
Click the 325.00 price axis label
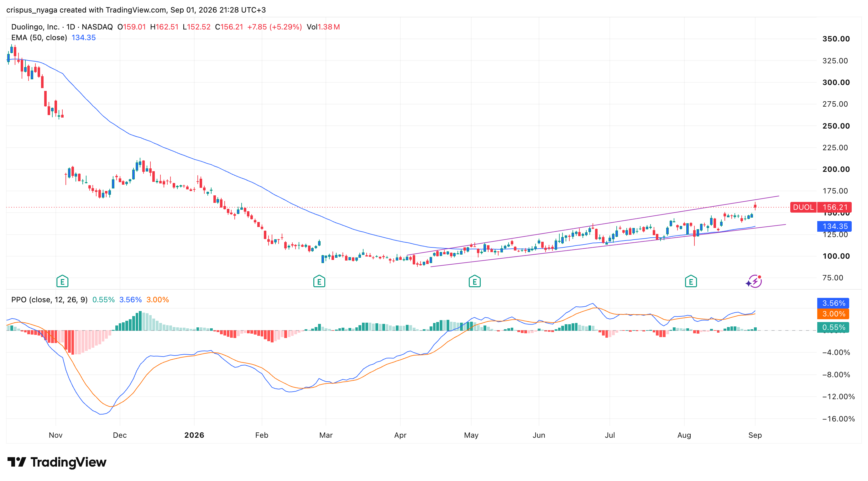click(835, 61)
